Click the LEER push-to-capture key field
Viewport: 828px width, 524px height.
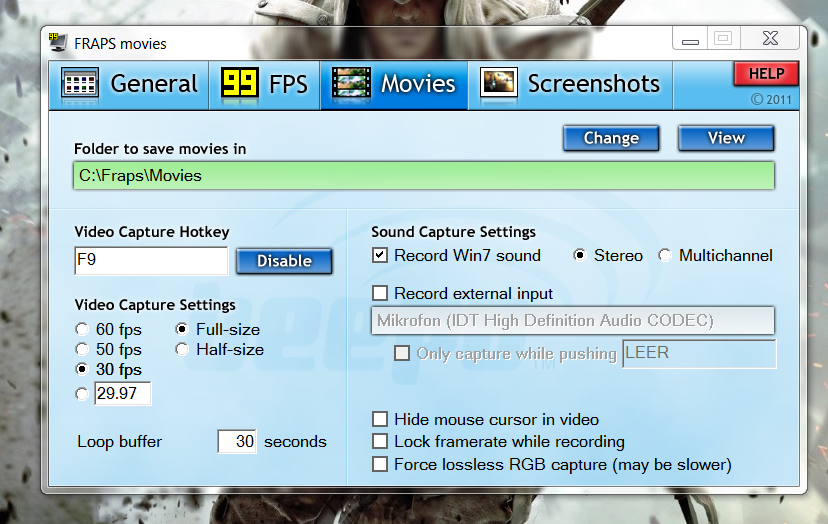point(699,353)
